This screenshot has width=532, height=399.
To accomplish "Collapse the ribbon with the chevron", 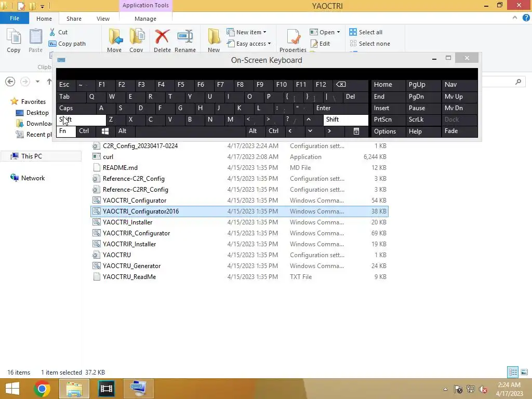I will tap(515, 18).
